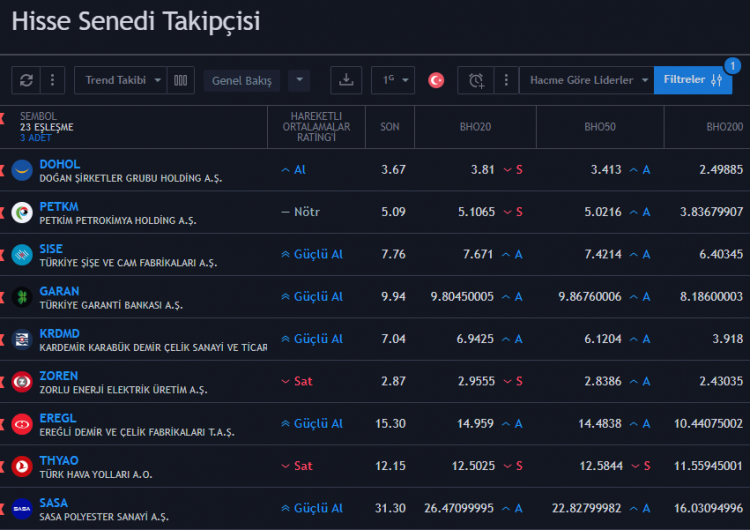
Task: Click BHO50 value 7.4214 for SISE
Action: coord(603,254)
